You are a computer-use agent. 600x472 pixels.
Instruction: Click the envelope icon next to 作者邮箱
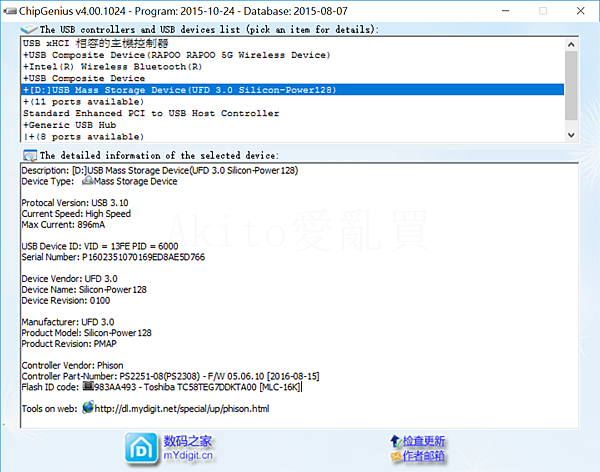click(x=396, y=456)
